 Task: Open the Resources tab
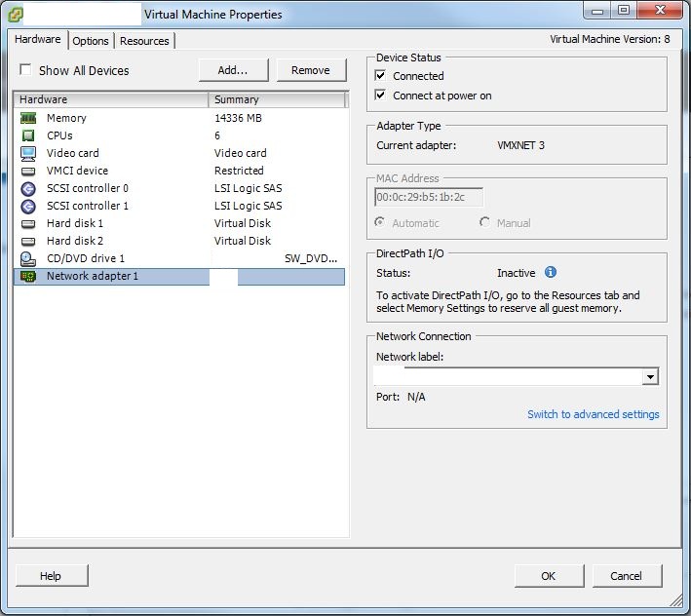point(144,41)
